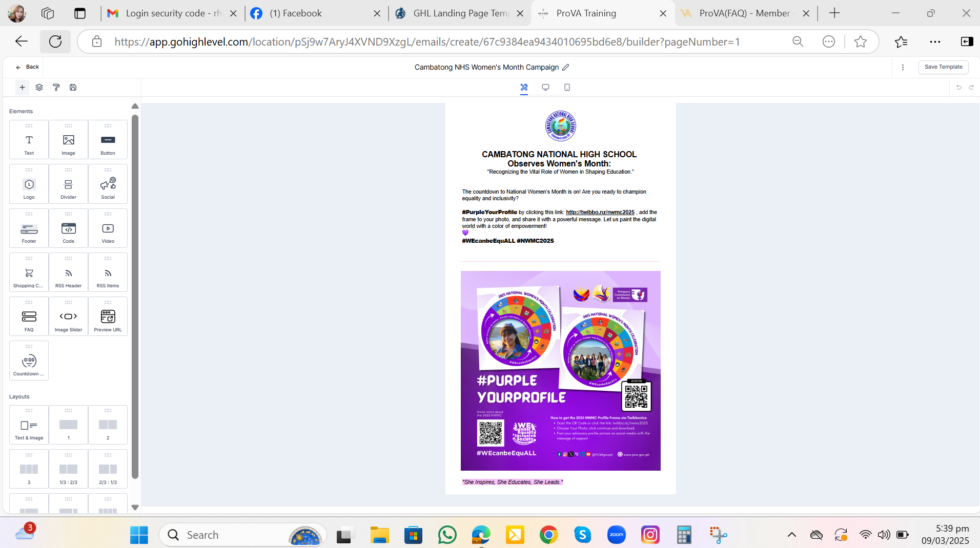Open Zoom from the taskbar
The width and height of the screenshot is (980, 548).
(617, 535)
